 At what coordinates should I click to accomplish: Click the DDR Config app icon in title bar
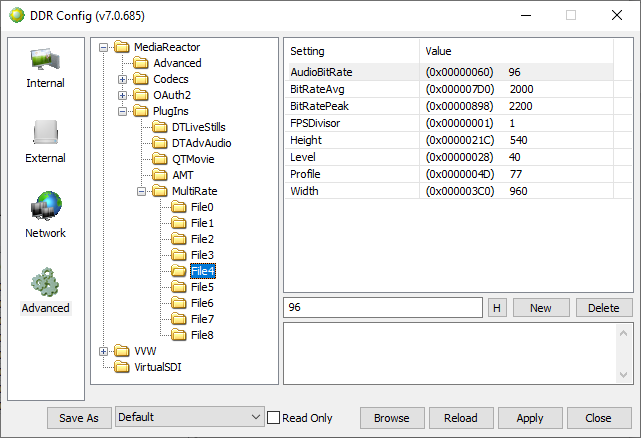17,16
